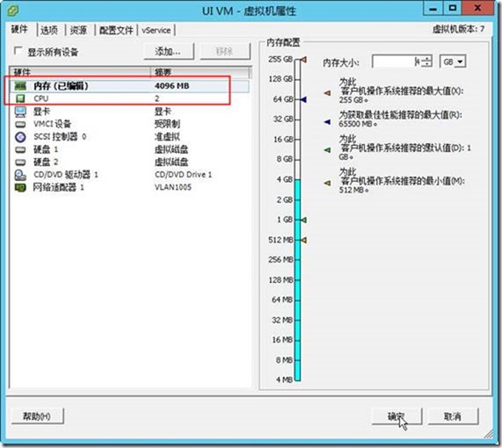Click the CD/DVD drive 1 icon

click(20, 175)
